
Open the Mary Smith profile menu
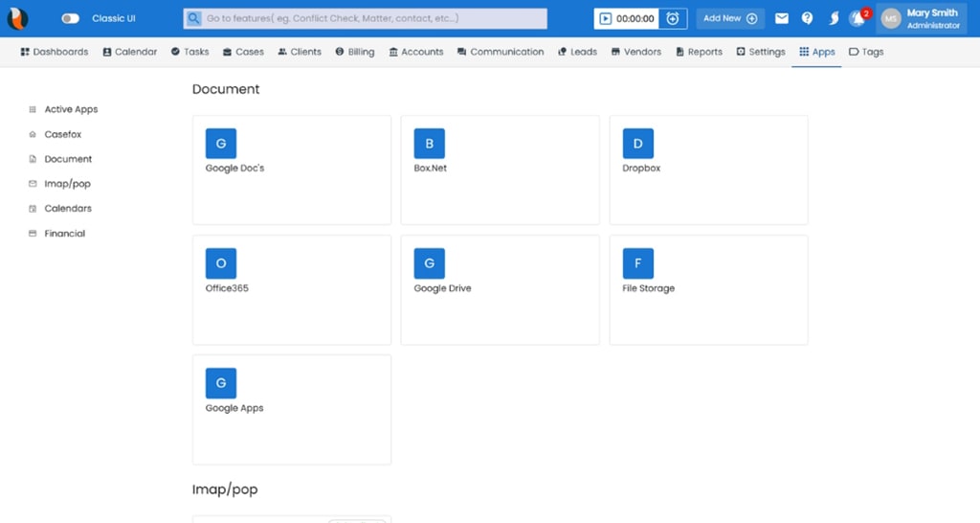pyautogui.click(x=921, y=18)
